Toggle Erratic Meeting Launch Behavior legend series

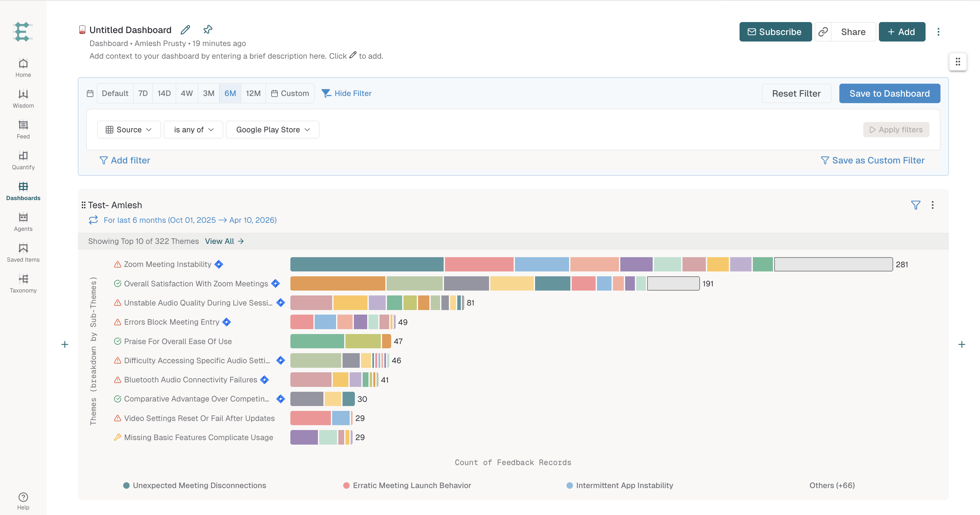(x=407, y=485)
